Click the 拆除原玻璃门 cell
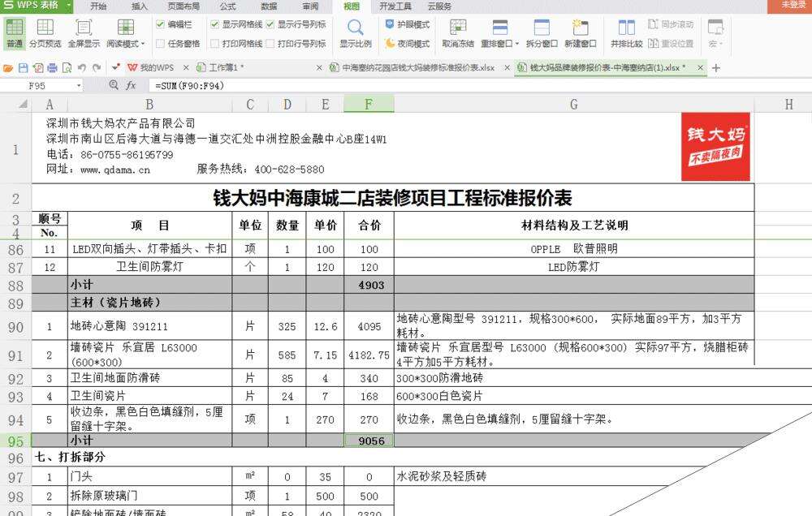Screen dimensions: 812x516 [x=149, y=496]
